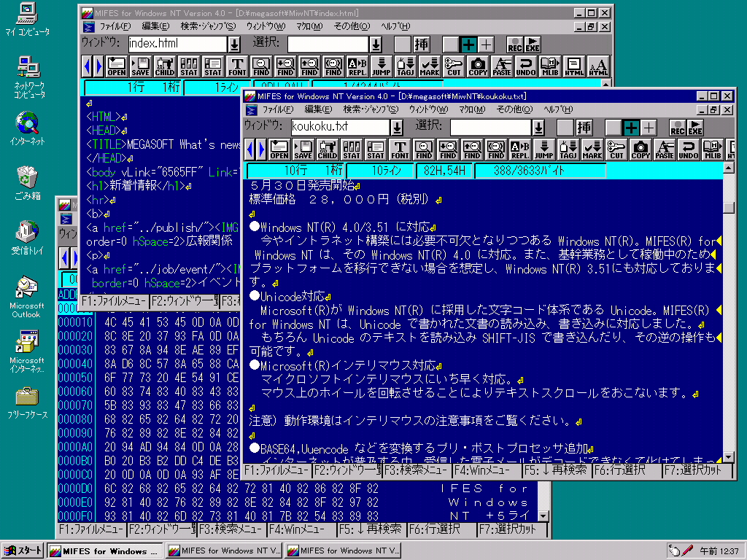Open 検索・ジャンプ menu in koukoku.txt window

[371, 109]
